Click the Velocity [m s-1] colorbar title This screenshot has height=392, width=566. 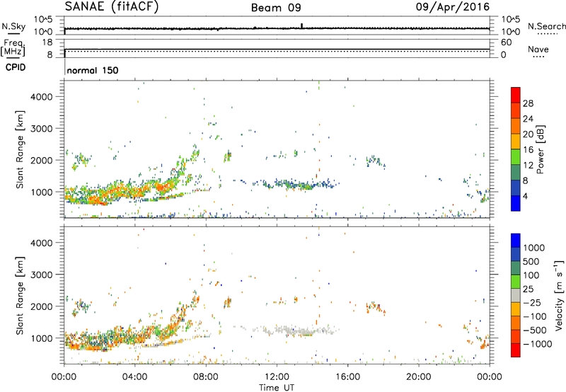pyautogui.click(x=559, y=295)
